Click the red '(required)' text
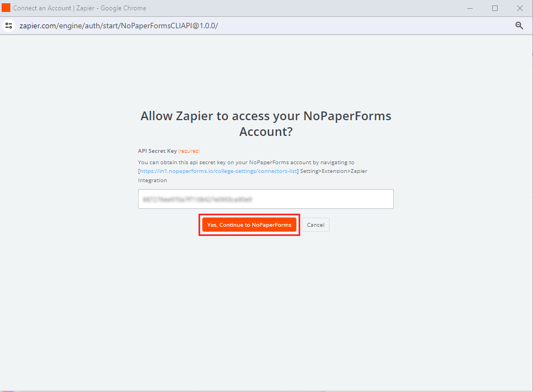Image resolution: width=533 pixels, height=392 pixels. point(189,151)
